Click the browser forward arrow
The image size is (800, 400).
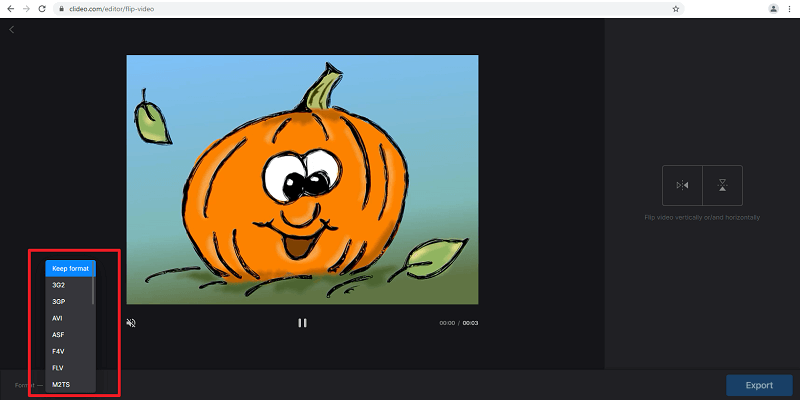pos(26,9)
